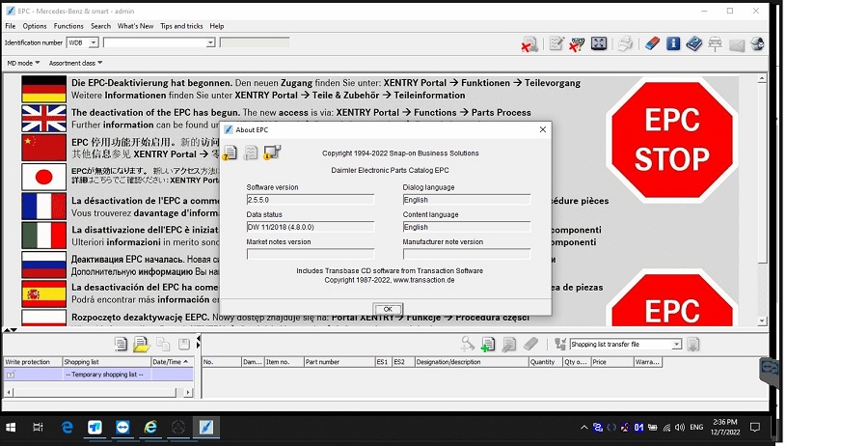Click the question marks with red X icon

pyautogui.click(x=577, y=44)
